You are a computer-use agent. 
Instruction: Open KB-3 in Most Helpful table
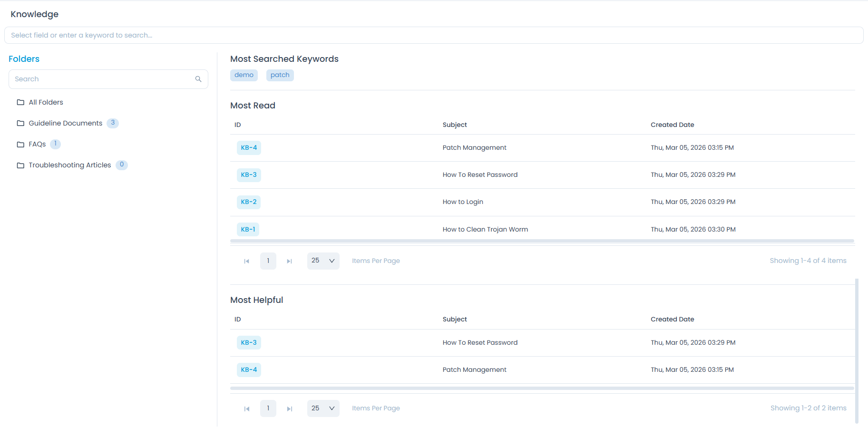249,342
